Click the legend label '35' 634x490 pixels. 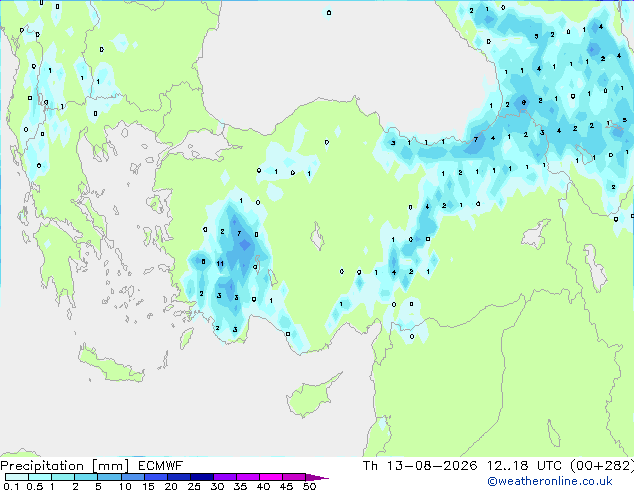click(240, 486)
